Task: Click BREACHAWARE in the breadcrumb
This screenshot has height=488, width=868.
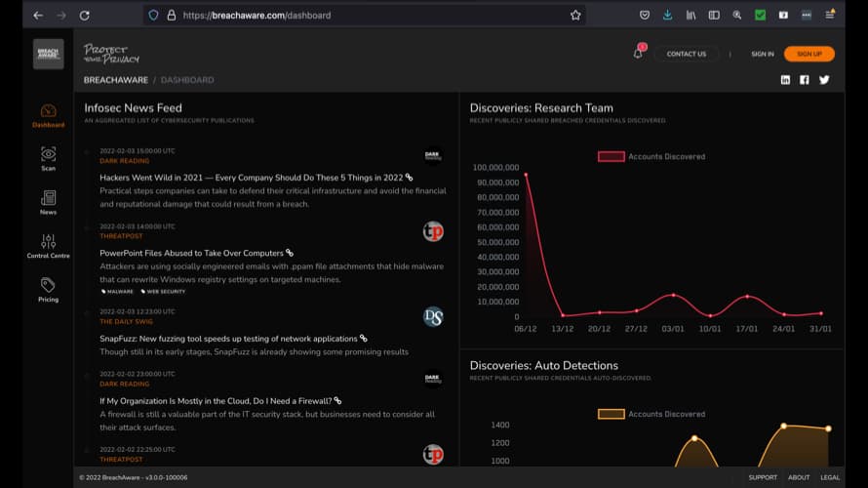Action: tap(115, 80)
